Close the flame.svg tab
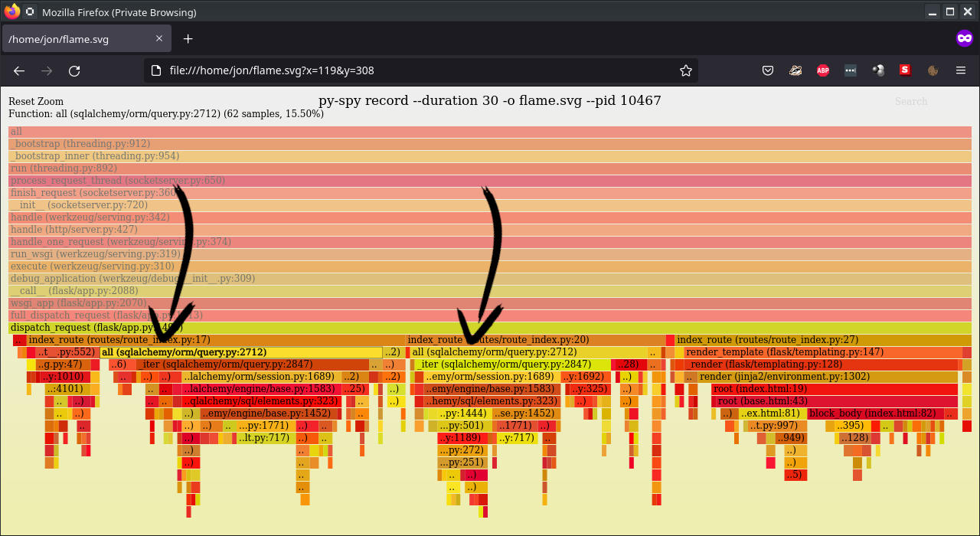 click(x=159, y=39)
